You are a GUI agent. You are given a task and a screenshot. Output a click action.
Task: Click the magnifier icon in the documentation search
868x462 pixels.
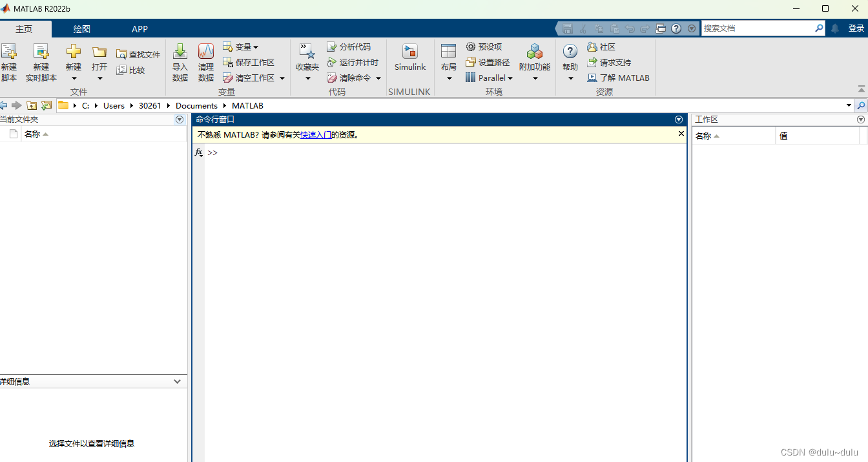tap(819, 28)
